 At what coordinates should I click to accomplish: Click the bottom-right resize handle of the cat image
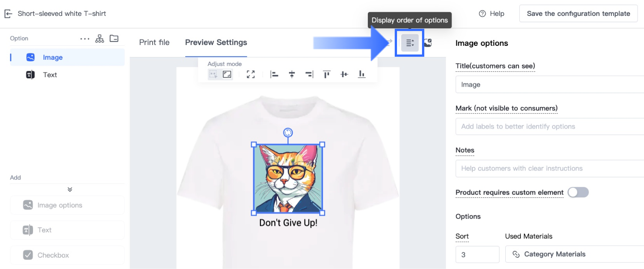tap(322, 213)
